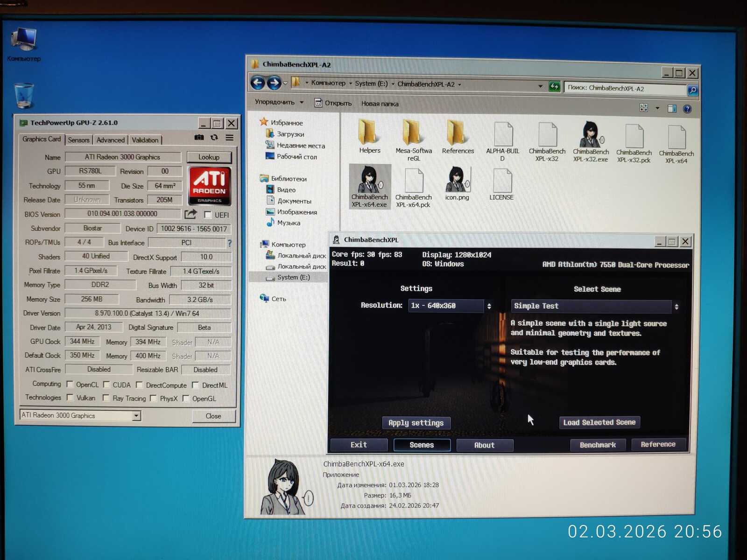Open the Recycle Bin desktop icon
Image resolution: width=747 pixels, height=560 pixels.
23,96
